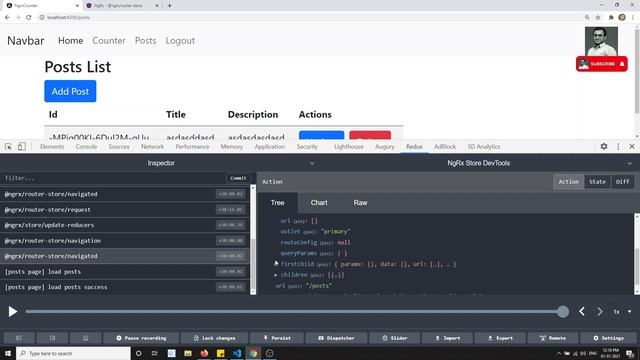Click the browser address bar
Image resolution: width=640 pixels, height=360 pixels.
tap(310, 18)
